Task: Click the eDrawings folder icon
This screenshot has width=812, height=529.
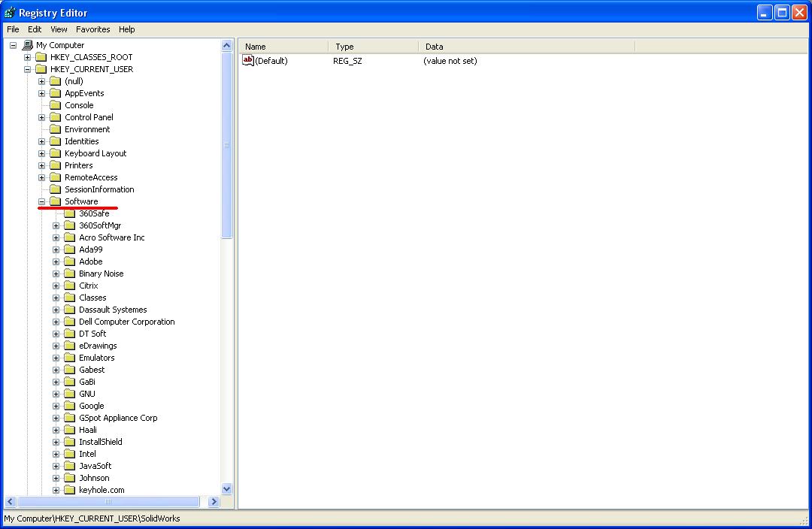Action: click(70, 346)
